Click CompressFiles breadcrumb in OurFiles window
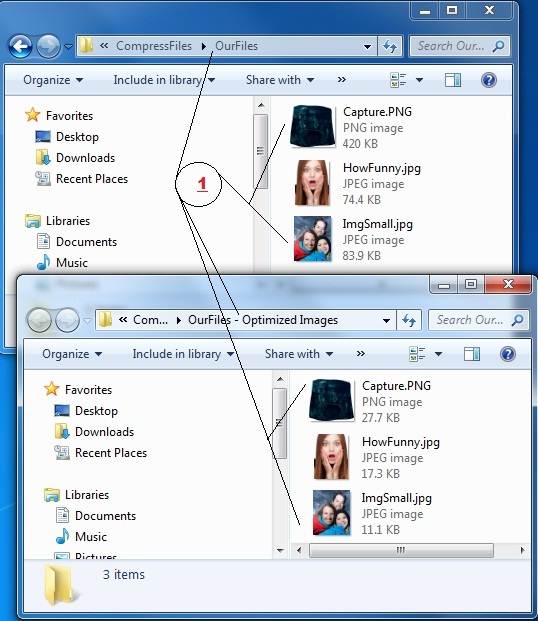 coord(154,46)
